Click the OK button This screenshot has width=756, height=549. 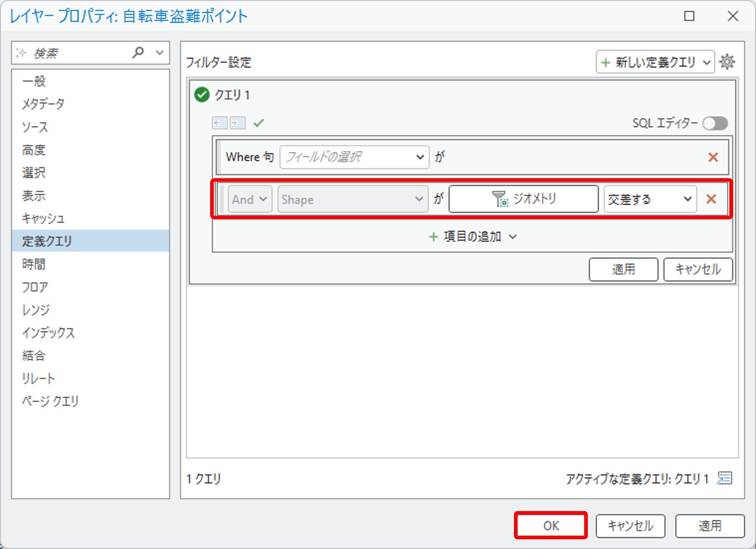551,526
